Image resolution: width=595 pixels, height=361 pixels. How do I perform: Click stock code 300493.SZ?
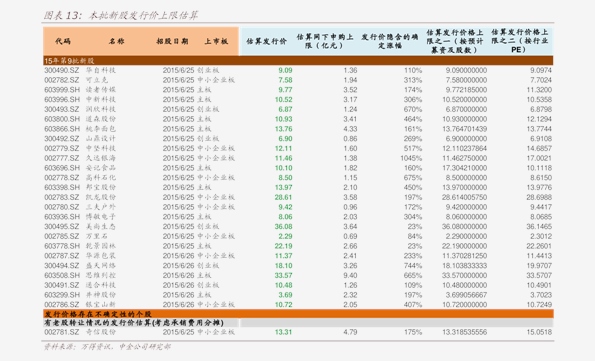click(61, 109)
